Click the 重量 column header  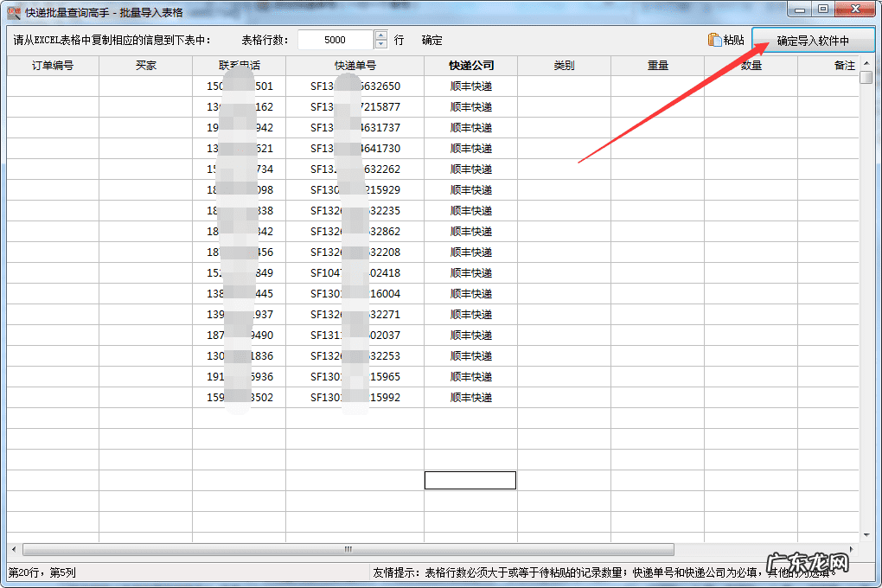click(658, 66)
